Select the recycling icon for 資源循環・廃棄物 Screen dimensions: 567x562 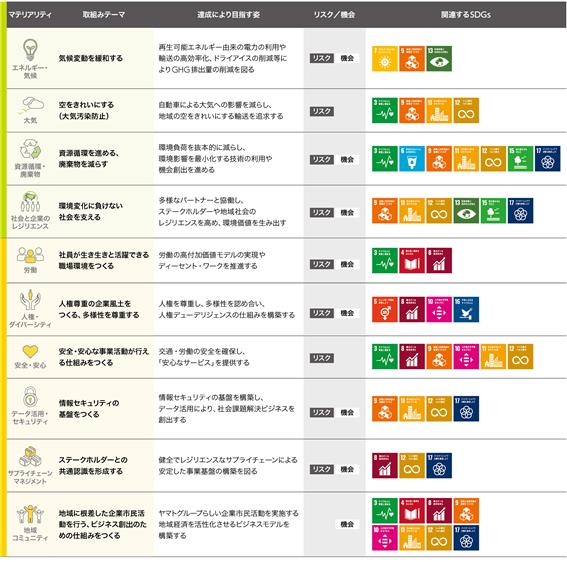pos(30,149)
